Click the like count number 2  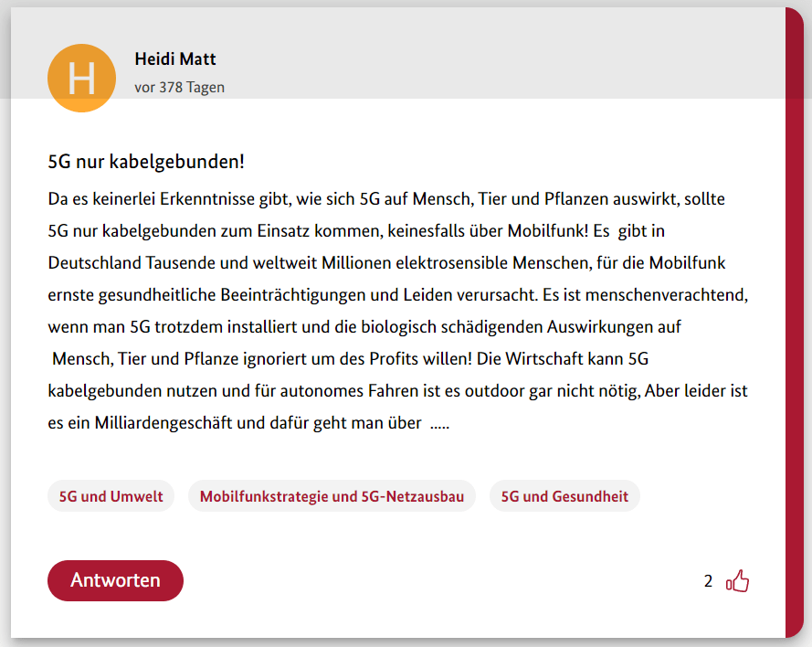(x=708, y=581)
